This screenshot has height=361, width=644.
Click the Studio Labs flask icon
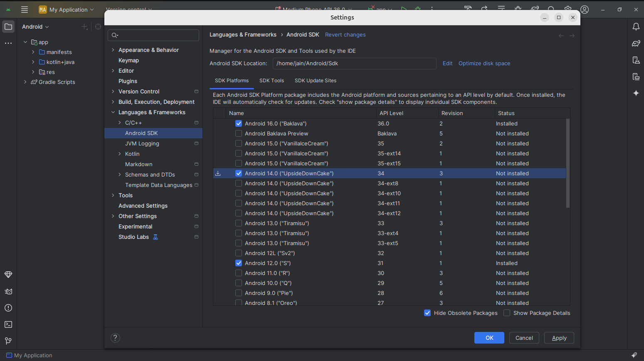[x=155, y=237]
